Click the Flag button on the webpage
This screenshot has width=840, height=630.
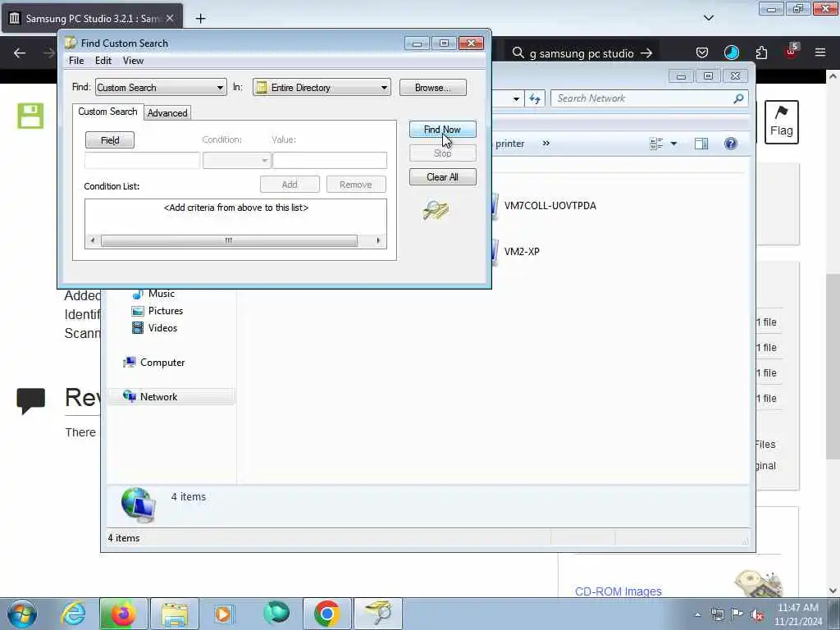[x=782, y=122]
